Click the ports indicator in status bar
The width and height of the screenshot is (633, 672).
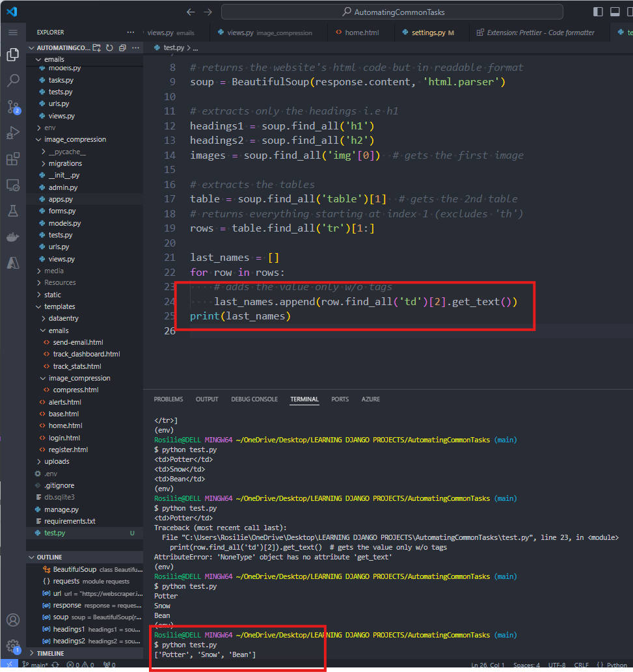coord(109,665)
